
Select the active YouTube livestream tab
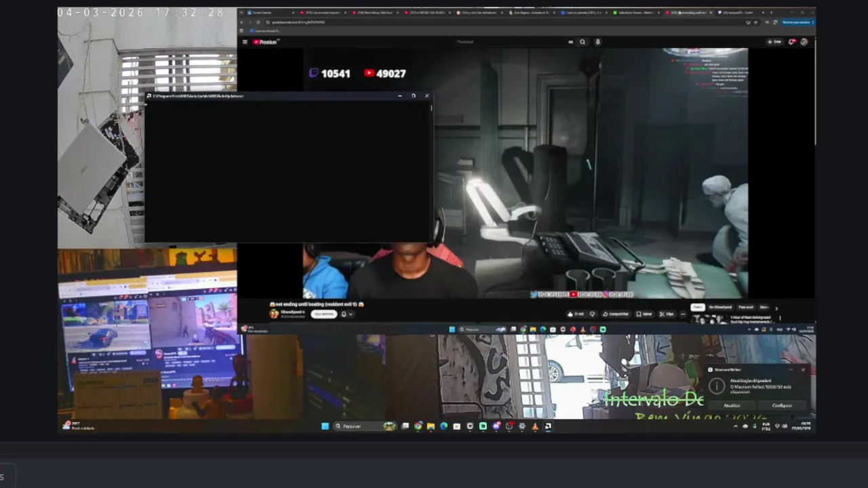(x=688, y=13)
